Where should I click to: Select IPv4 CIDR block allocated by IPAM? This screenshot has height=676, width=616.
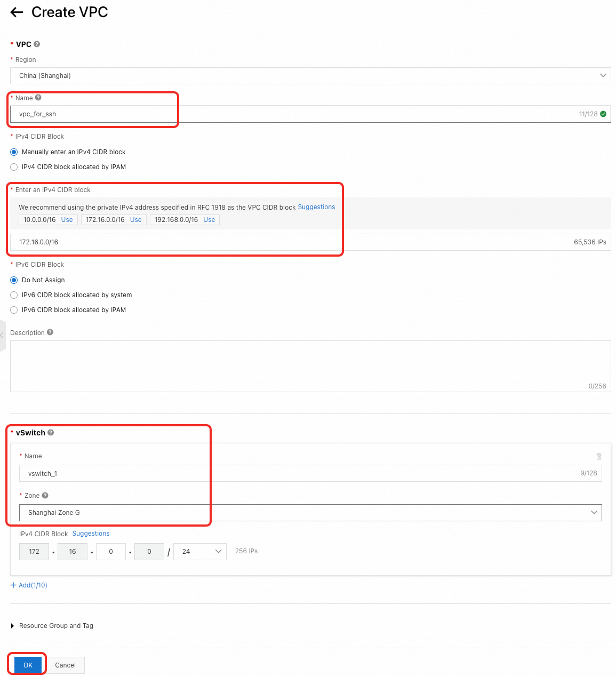click(14, 167)
